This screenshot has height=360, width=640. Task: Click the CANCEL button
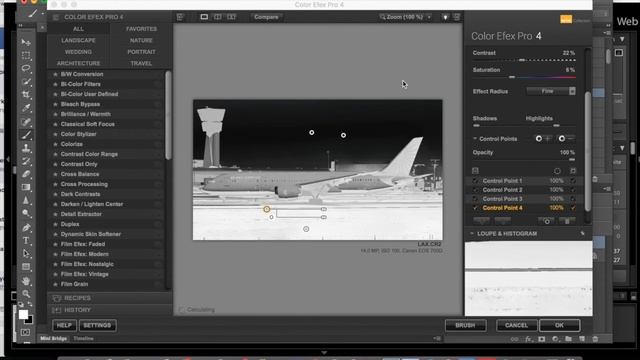coord(516,325)
